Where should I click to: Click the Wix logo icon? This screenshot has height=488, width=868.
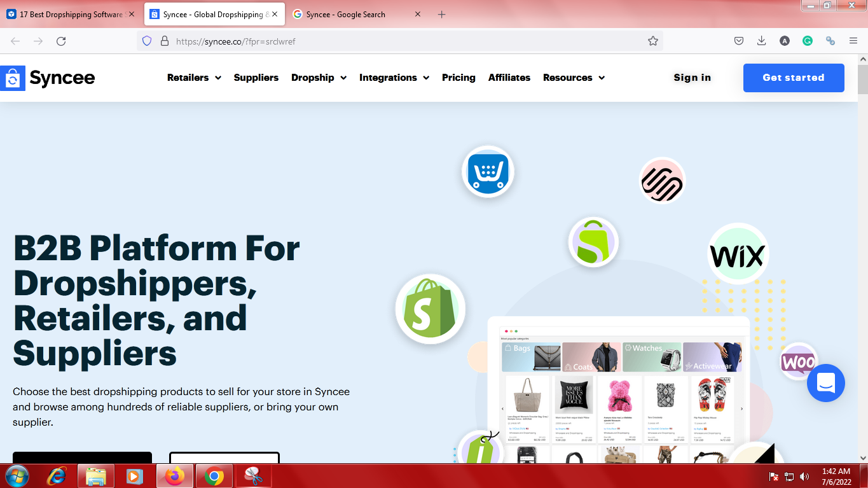click(x=738, y=254)
